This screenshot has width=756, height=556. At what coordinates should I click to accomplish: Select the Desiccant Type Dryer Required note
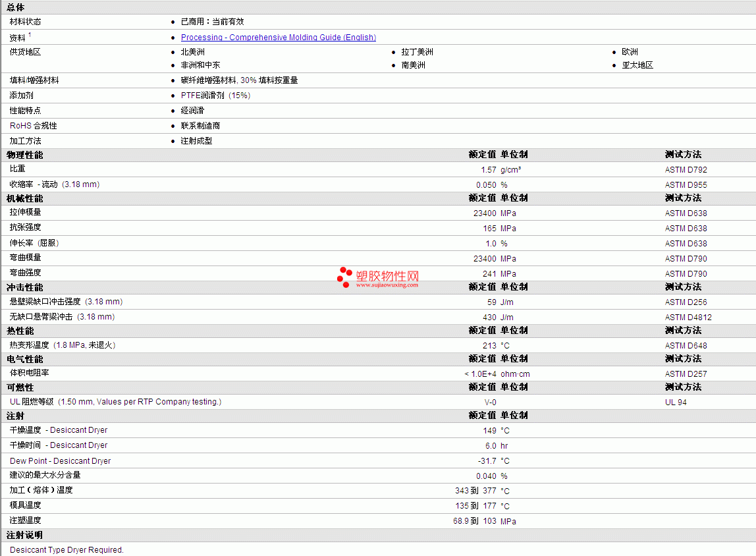tap(67, 549)
